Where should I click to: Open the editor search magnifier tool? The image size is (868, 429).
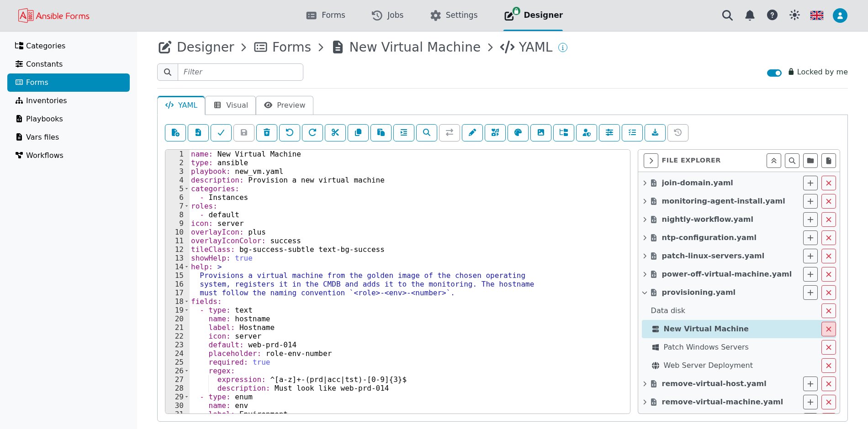(427, 133)
